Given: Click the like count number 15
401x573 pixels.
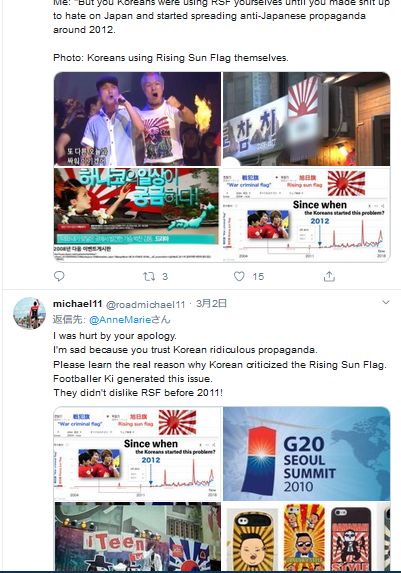Looking at the screenshot, I should [258, 277].
